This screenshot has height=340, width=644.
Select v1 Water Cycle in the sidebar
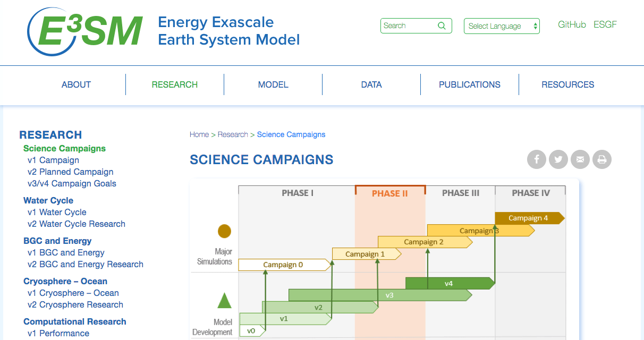(x=57, y=212)
